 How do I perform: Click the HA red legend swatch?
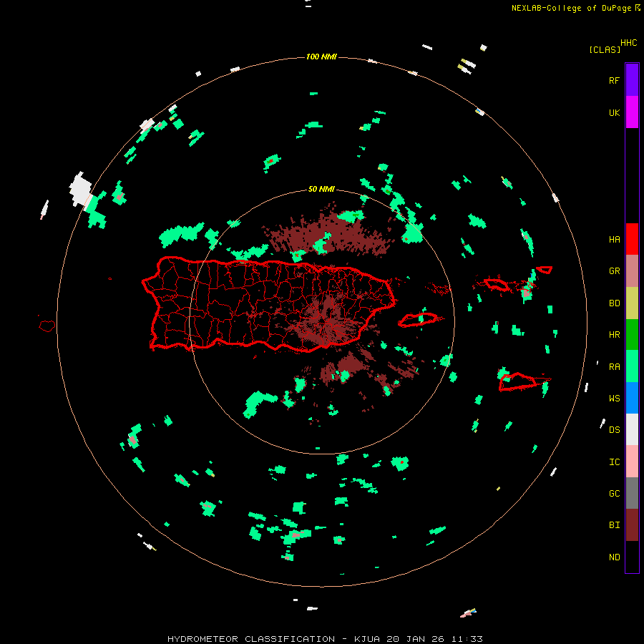632,239
